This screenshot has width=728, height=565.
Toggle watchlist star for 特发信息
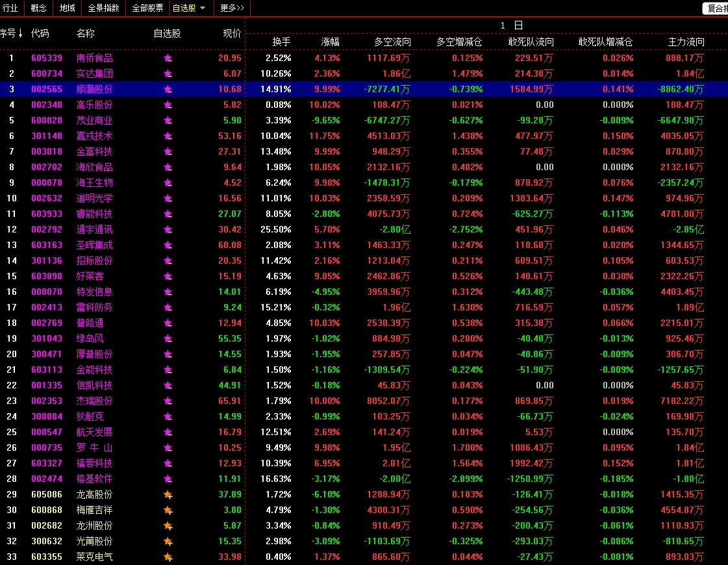coord(168,292)
